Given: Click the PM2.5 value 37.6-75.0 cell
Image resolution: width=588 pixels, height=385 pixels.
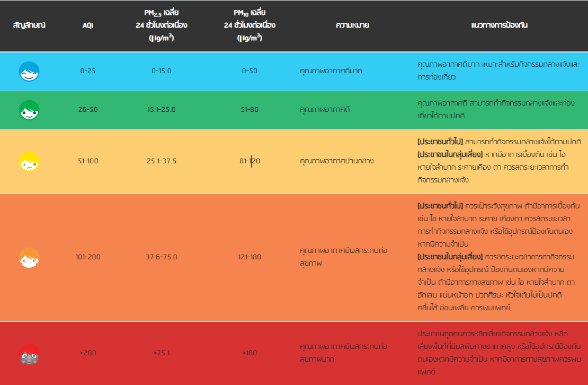Looking at the screenshot, I should point(161,257).
